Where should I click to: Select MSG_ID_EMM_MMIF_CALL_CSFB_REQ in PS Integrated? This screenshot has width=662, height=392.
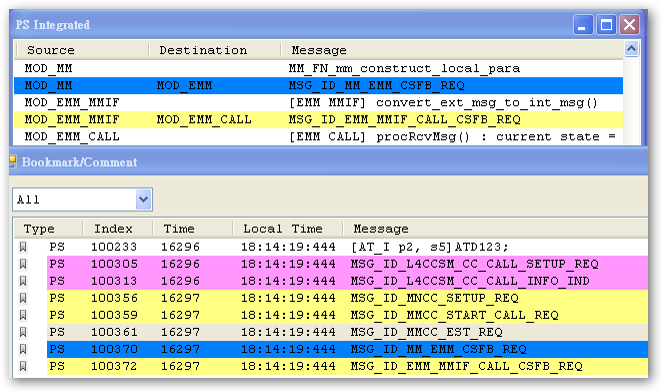point(318,120)
